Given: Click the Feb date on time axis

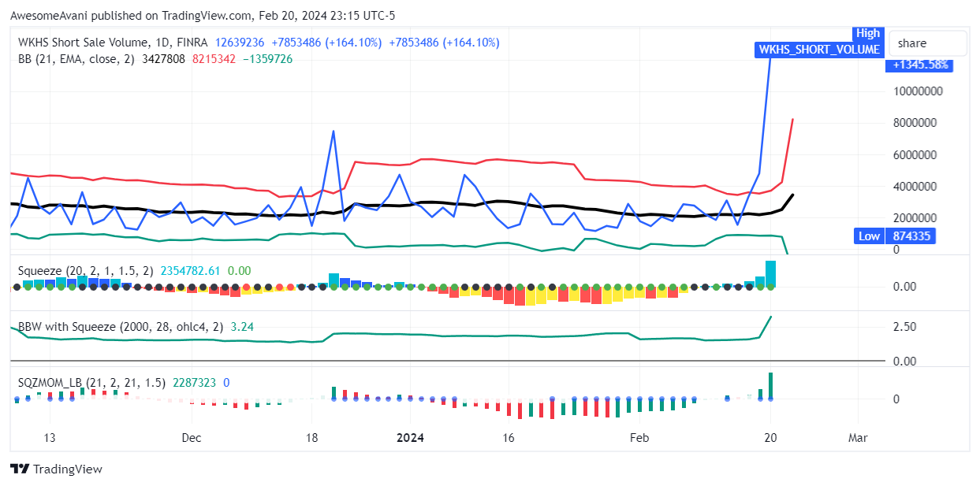Looking at the screenshot, I should [x=639, y=438].
